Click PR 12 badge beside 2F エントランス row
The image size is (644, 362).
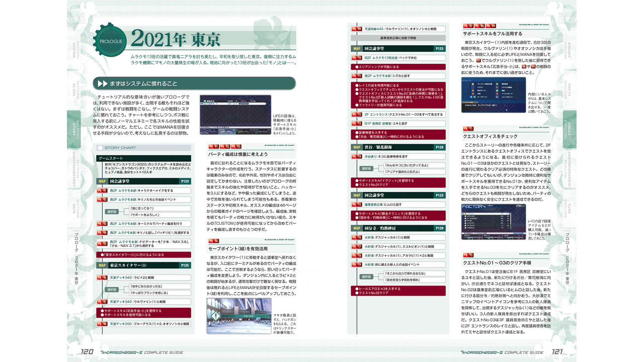click(x=356, y=114)
